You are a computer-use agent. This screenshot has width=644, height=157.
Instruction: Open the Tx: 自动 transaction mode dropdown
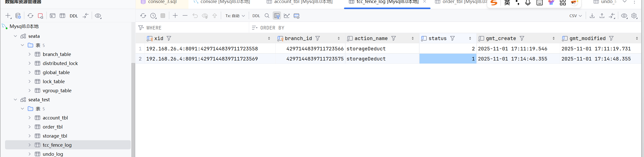[x=235, y=16]
